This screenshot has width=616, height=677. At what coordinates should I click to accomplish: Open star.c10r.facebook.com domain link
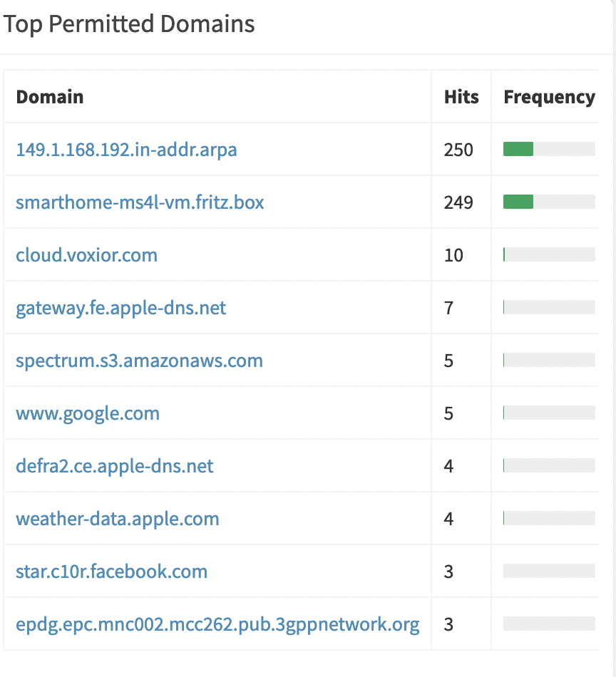point(111,572)
